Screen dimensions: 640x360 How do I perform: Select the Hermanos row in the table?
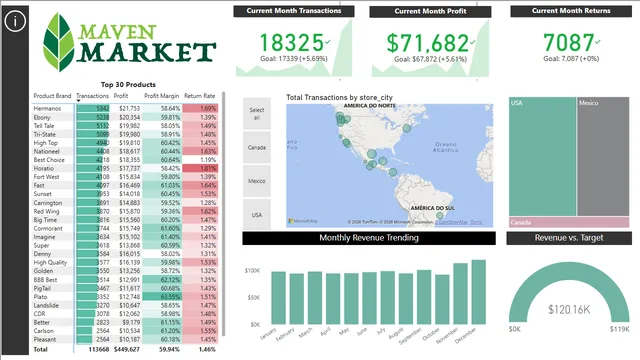point(125,109)
